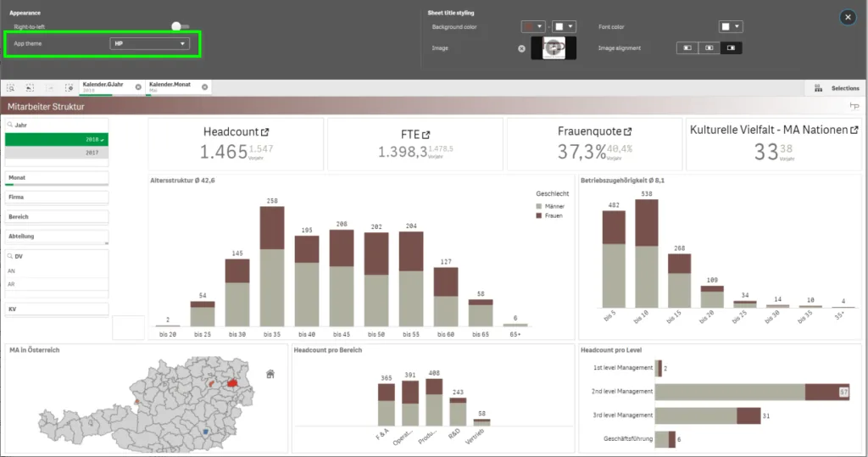Click the blue region on Austria map
The width and height of the screenshot is (868, 457).
click(205, 431)
